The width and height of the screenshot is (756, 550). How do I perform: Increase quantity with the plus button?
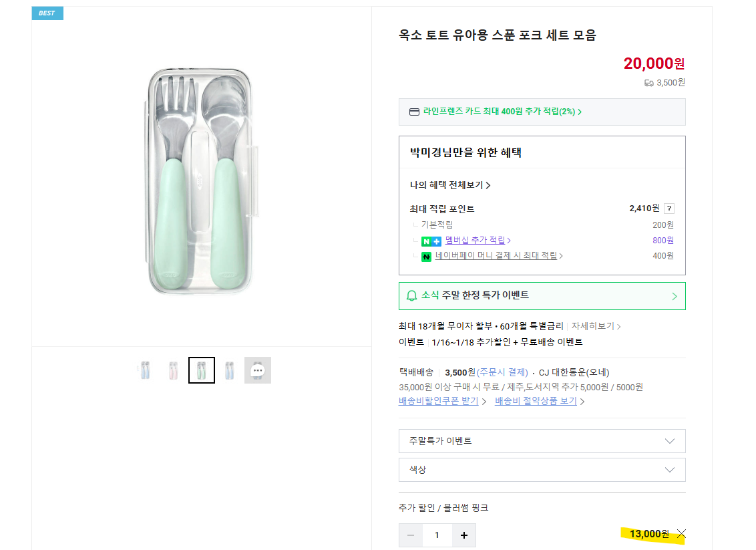coord(463,535)
